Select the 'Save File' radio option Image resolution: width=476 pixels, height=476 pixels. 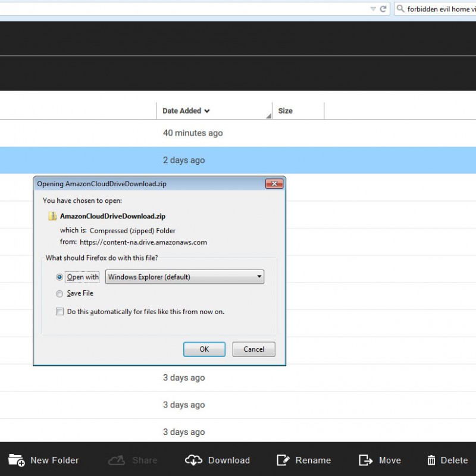coord(59,293)
